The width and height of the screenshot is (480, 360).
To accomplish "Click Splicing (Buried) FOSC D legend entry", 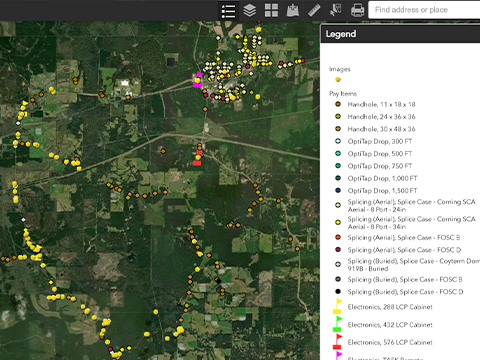I will [399, 292].
